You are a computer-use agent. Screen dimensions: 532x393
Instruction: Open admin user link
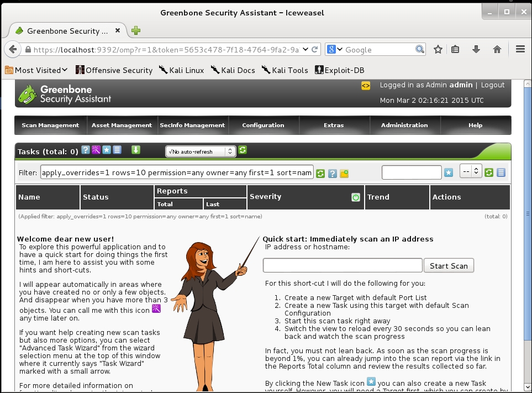[461, 85]
